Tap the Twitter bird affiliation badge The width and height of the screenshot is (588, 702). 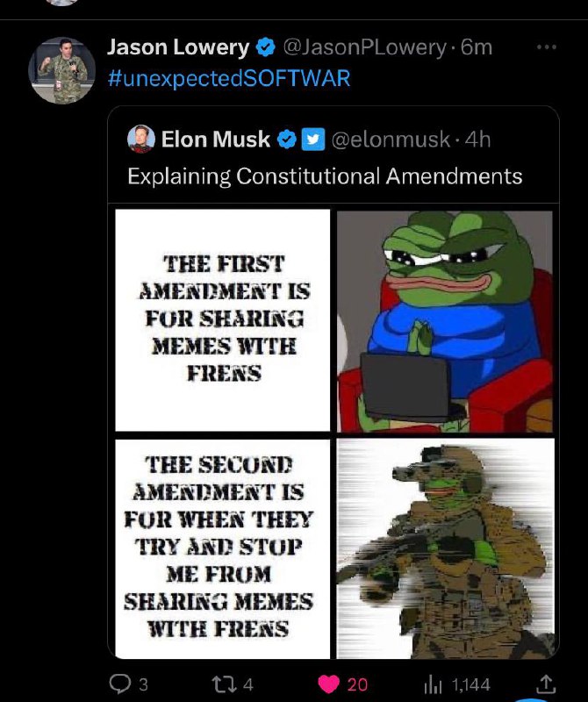tap(313, 140)
